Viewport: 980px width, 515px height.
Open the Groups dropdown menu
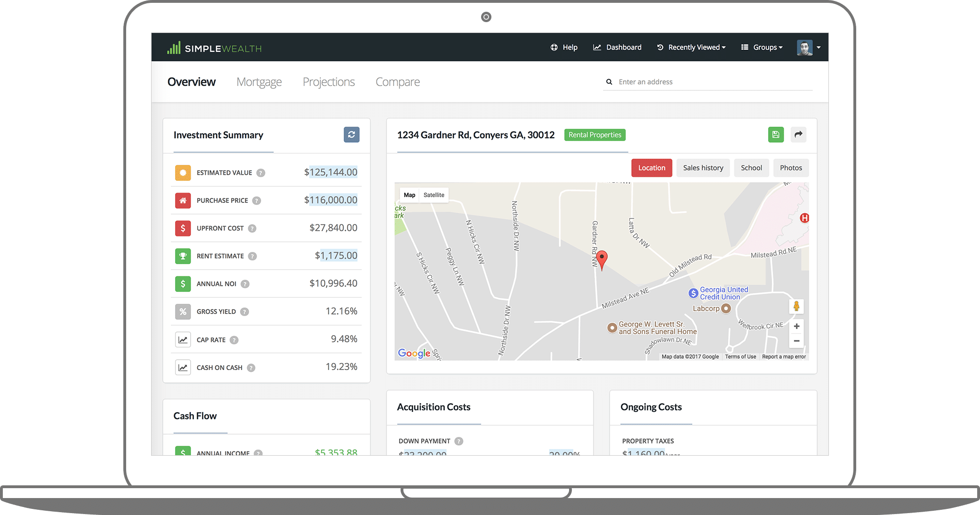point(762,47)
